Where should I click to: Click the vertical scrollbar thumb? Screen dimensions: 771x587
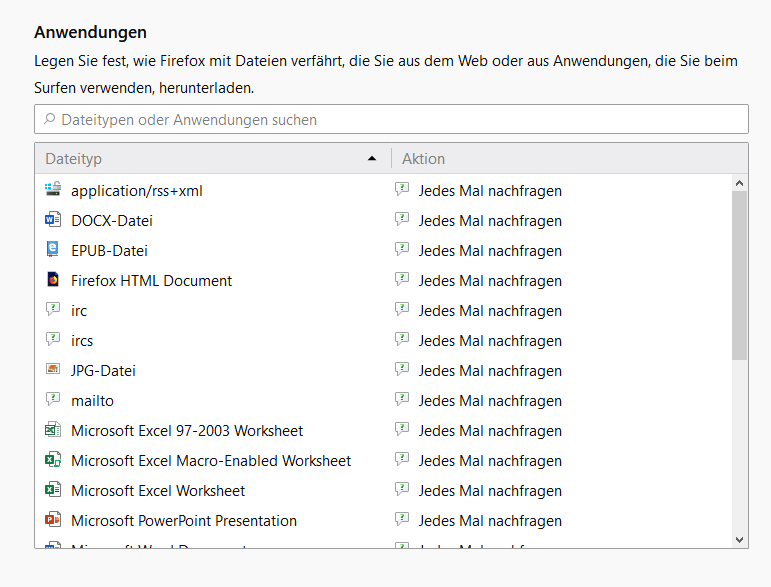pyautogui.click(x=740, y=275)
